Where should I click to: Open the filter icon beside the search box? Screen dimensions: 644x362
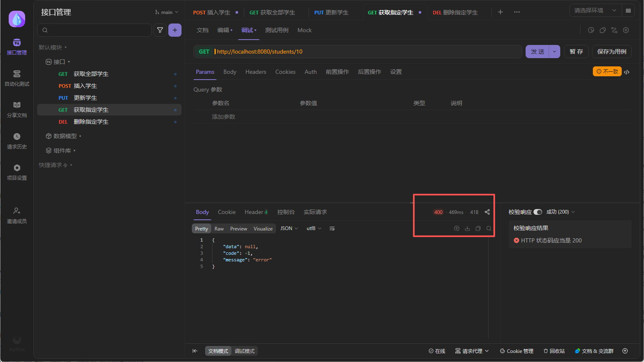(160, 30)
